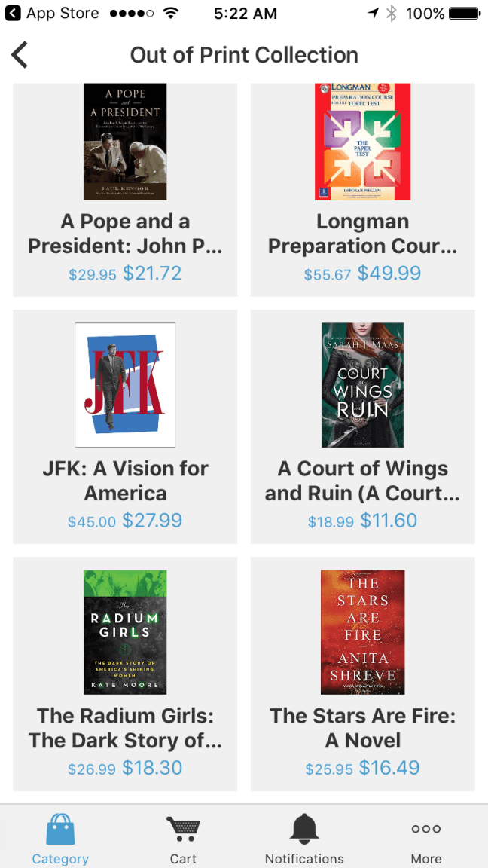The height and width of the screenshot is (868, 488).
Task: Open the Notifications bell icon
Action: pos(304,830)
